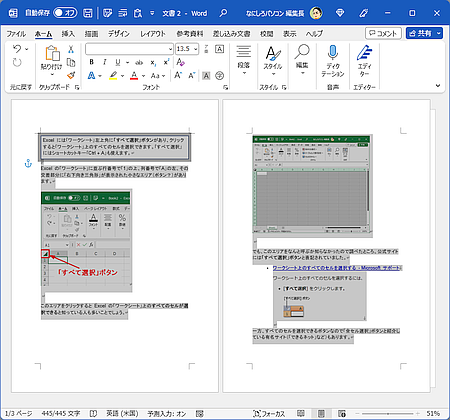
Task: Toggle the AutoSave switch
Action: [x=65, y=13]
